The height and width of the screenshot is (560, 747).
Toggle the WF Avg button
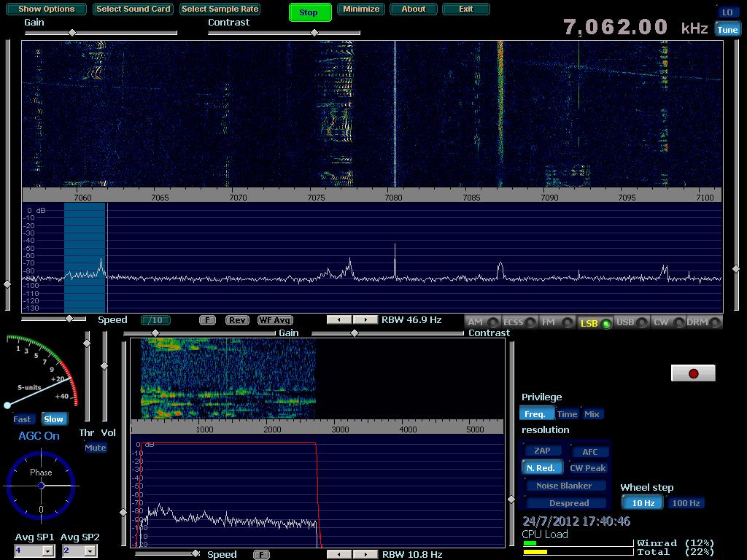(275, 320)
